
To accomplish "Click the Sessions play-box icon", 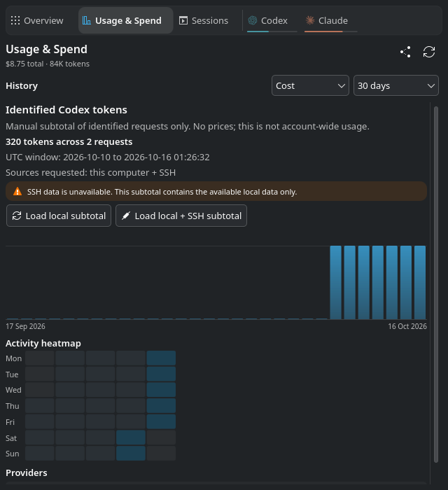I will (183, 20).
